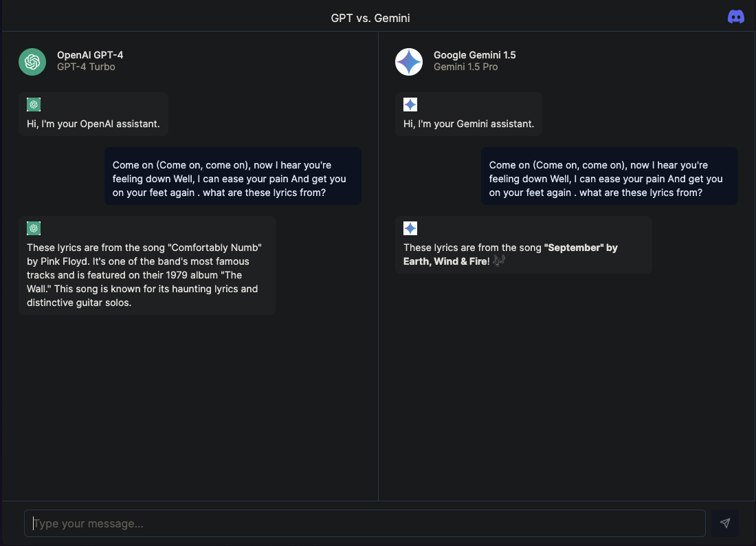Click the GPT-4 Turbo subtitle label
Screen dimensions: 756x546
(x=86, y=67)
